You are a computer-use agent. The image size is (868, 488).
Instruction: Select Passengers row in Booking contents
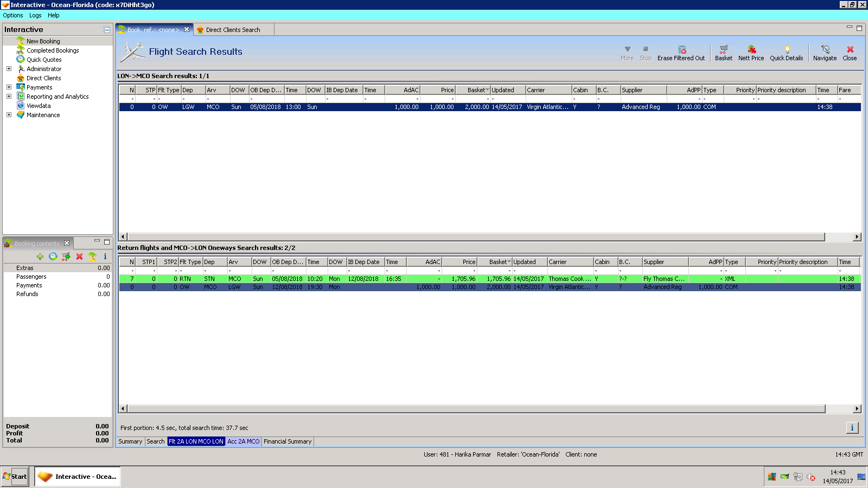(x=58, y=277)
